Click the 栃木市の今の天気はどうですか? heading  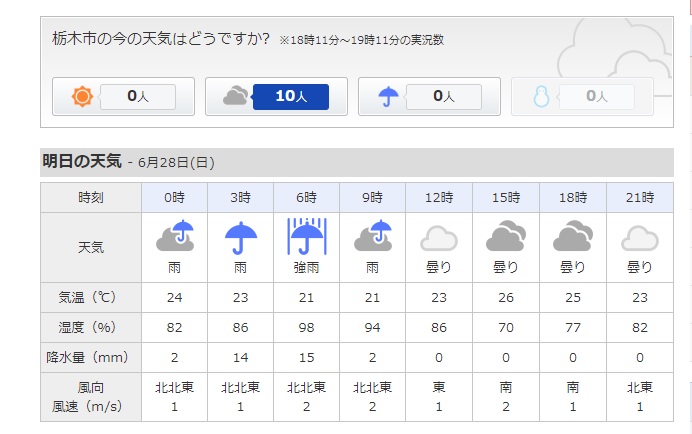161,39
